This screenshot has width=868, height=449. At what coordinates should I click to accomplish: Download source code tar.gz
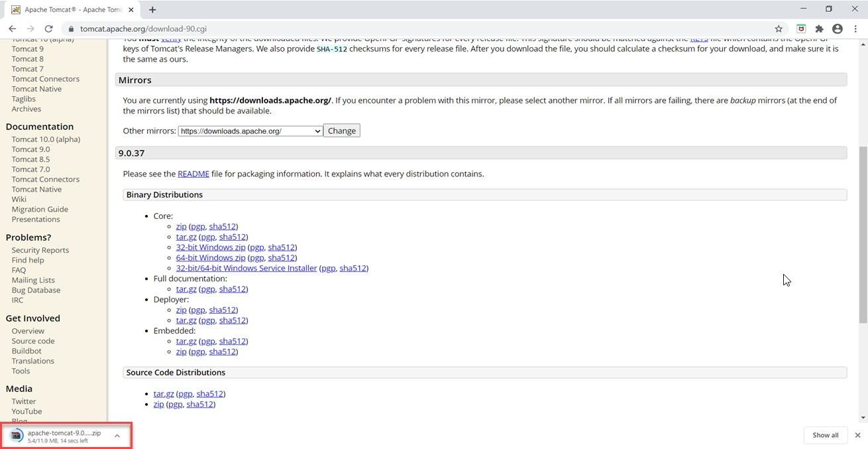tap(164, 394)
